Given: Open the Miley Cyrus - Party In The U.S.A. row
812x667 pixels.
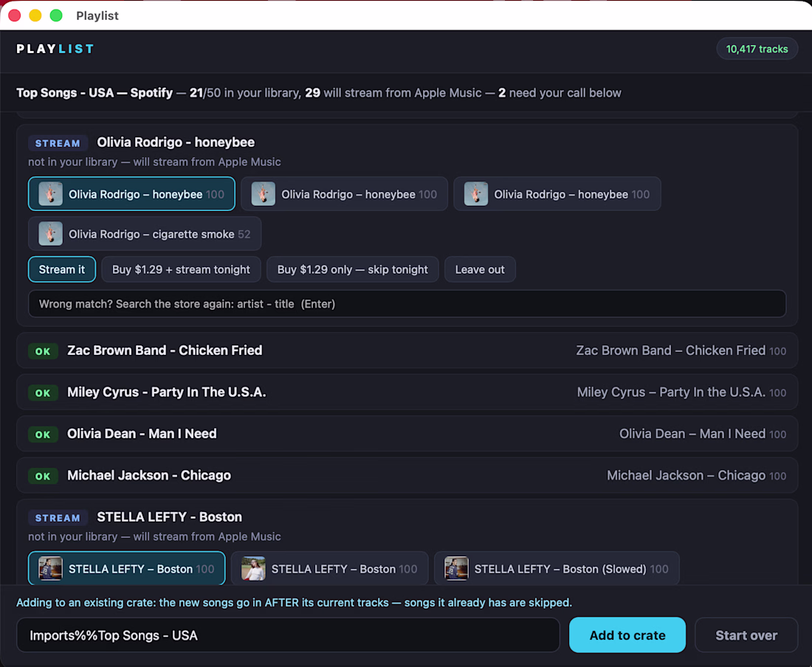Looking at the screenshot, I should (407, 393).
